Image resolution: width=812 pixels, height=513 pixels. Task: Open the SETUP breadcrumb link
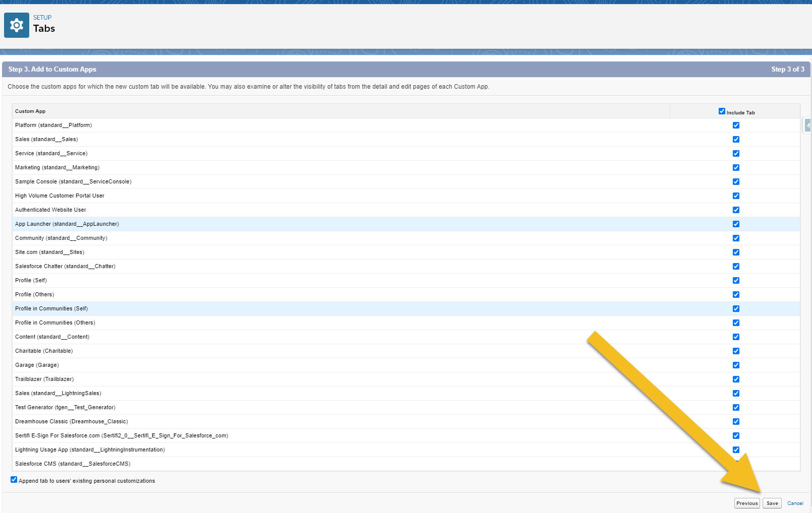(42, 17)
